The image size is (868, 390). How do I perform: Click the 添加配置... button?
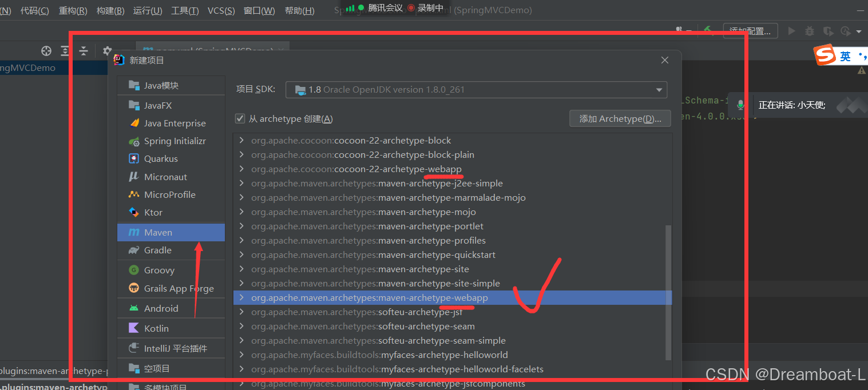(750, 31)
